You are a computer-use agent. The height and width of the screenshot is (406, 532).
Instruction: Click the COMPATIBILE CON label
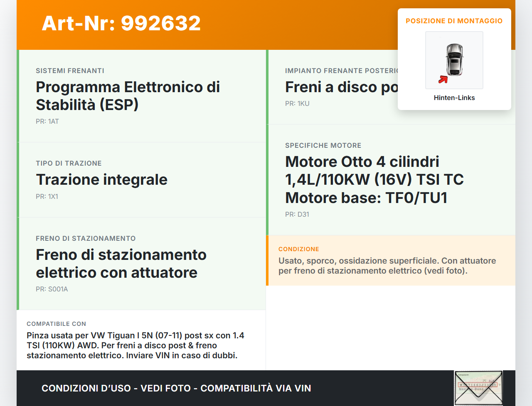(x=56, y=324)
